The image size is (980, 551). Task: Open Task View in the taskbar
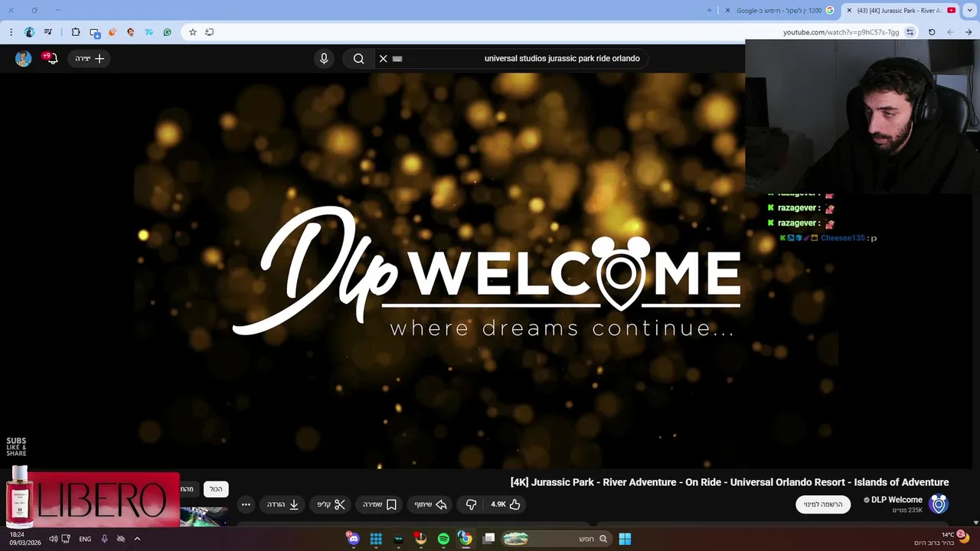pyautogui.click(x=489, y=539)
